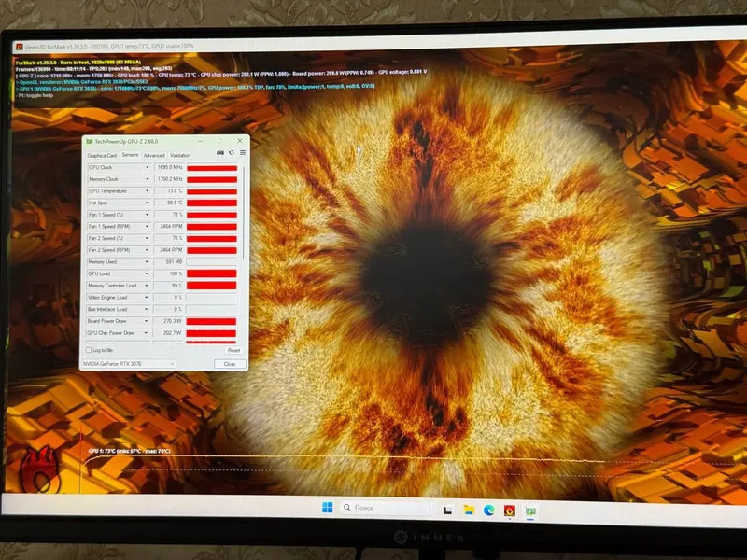The width and height of the screenshot is (747, 560).
Task: Click the Close button in GPU-Z
Action: coord(230,364)
